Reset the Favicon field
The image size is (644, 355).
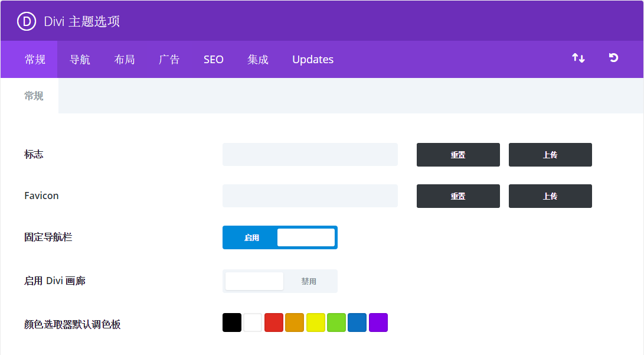458,196
